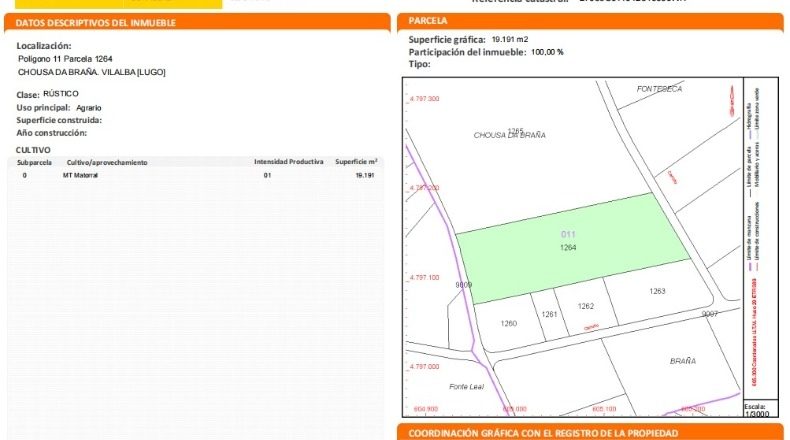Click the yellow bar at the top
Image resolution: width=790 pixels, height=440 pixels.
tap(118, 4)
